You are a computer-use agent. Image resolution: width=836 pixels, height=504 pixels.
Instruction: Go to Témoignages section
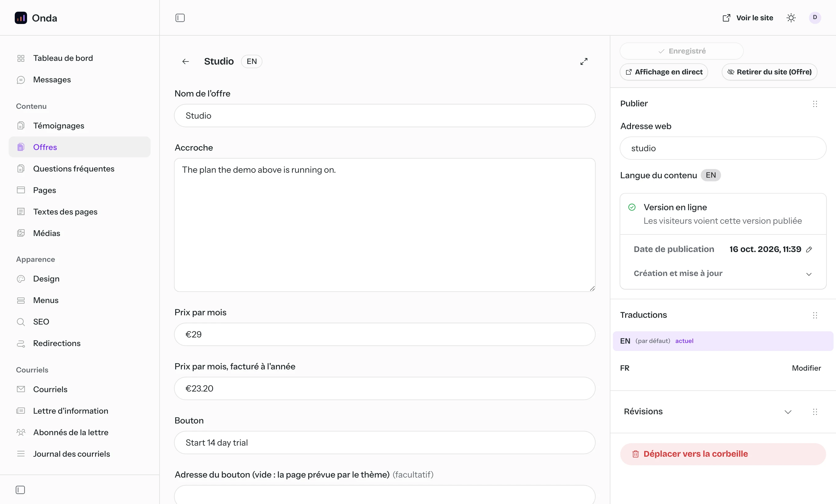pos(79,125)
